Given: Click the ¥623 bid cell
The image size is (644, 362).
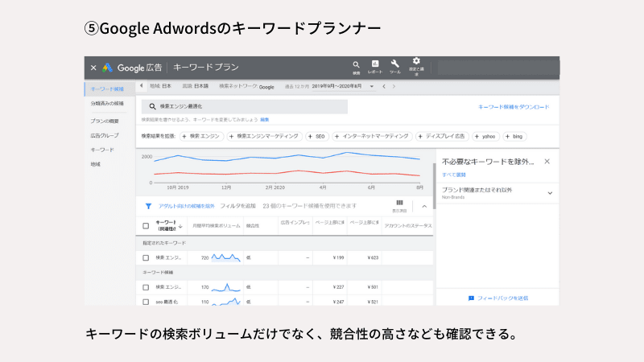Looking at the screenshot, I should coord(373,257).
